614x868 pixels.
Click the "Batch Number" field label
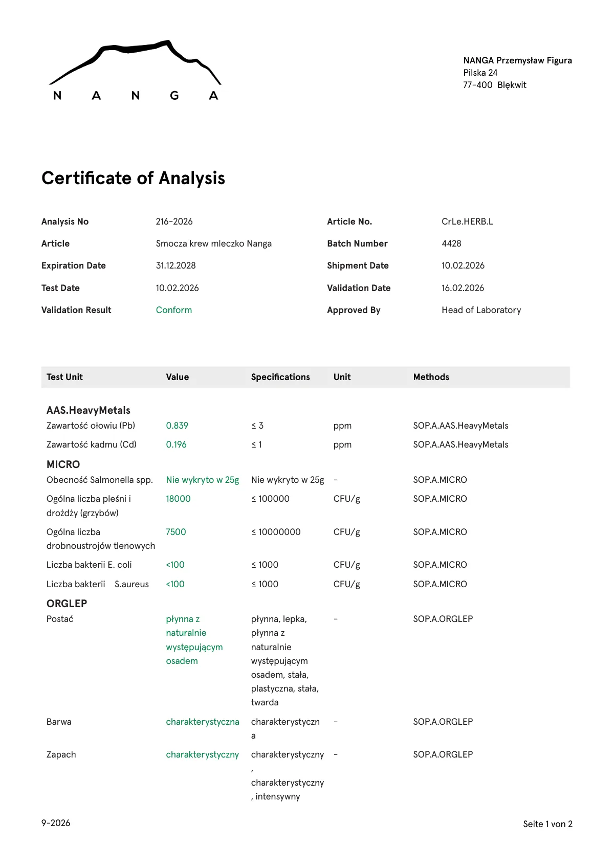357,243
